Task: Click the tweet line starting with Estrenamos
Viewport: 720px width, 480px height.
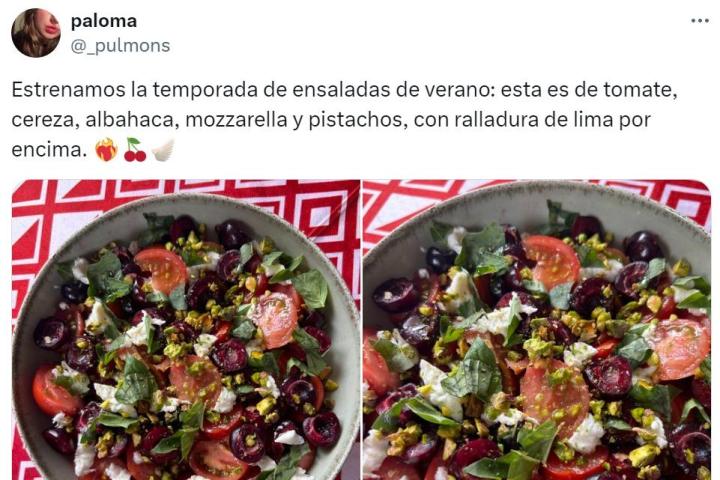Action: [344, 90]
